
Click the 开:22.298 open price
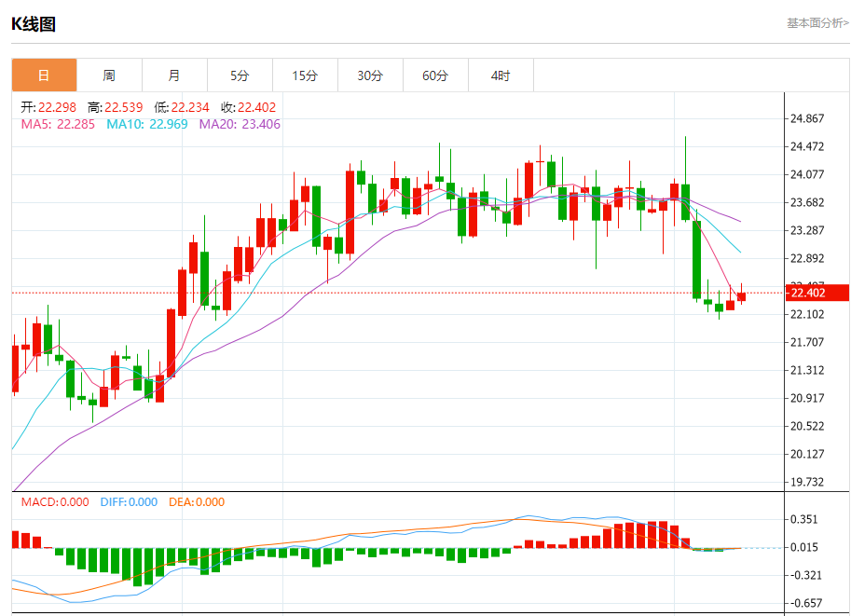click(x=48, y=107)
